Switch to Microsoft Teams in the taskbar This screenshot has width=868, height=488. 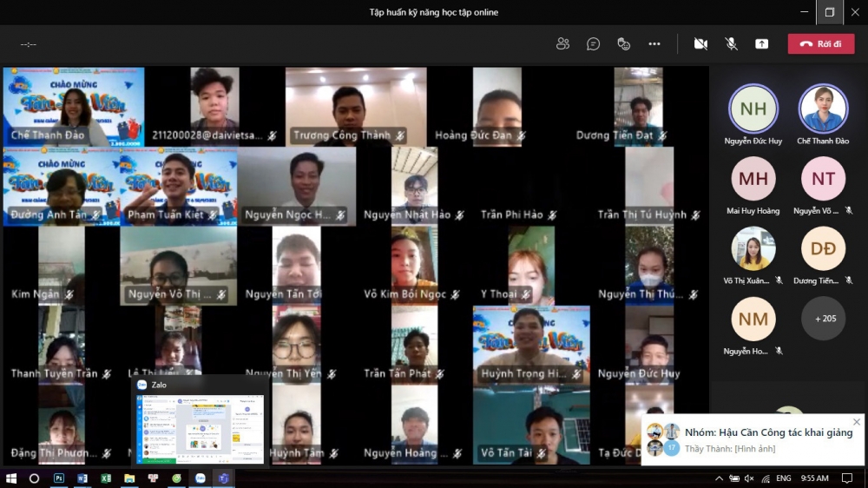tap(223, 478)
